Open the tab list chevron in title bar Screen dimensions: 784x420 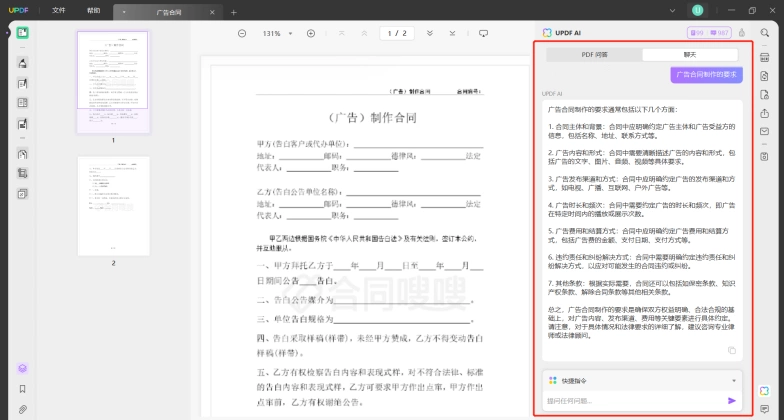[x=672, y=10]
